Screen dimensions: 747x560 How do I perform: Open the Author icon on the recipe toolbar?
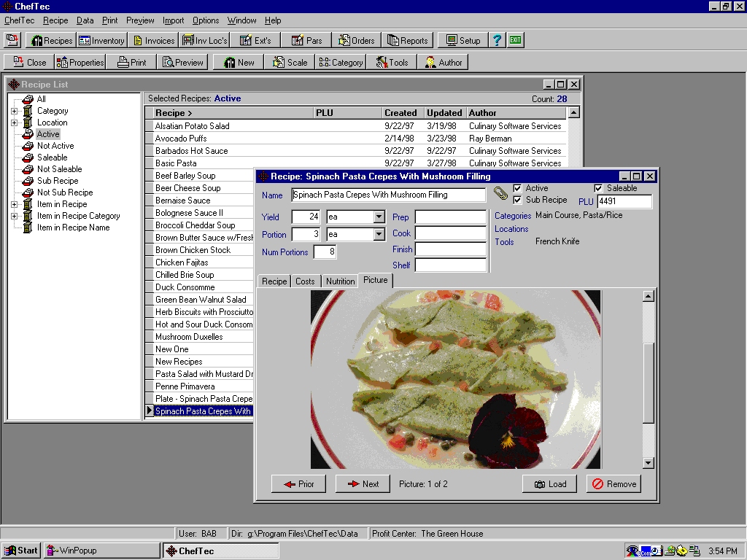444,62
